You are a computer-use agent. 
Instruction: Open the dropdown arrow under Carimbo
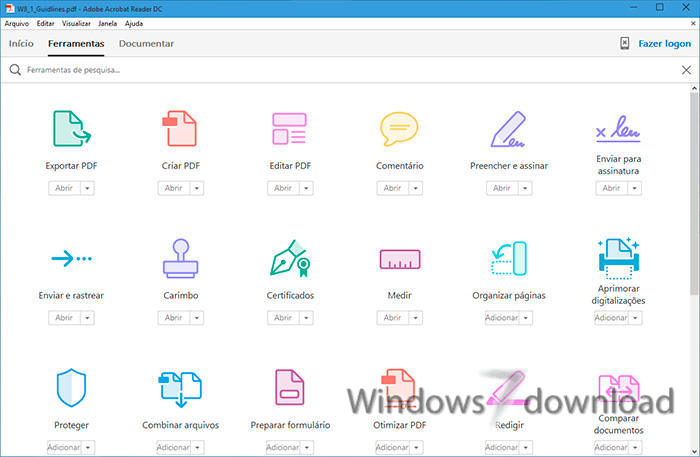click(196, 318)
